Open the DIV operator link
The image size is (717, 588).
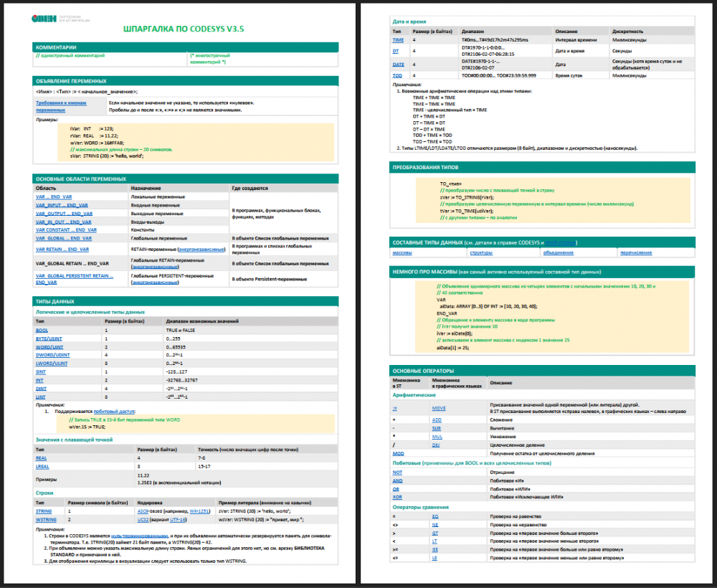pos(436,445)
